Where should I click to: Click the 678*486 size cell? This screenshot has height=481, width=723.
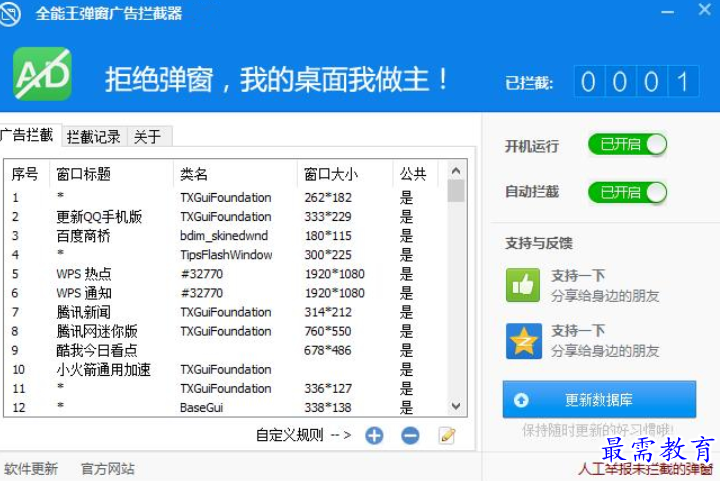click(328, 350)
